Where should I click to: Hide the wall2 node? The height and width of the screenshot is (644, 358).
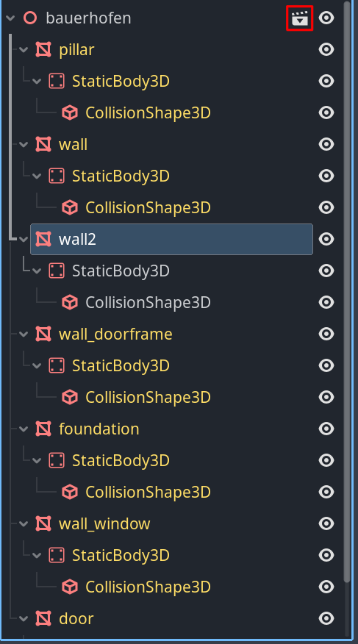(x=326, y=239)
